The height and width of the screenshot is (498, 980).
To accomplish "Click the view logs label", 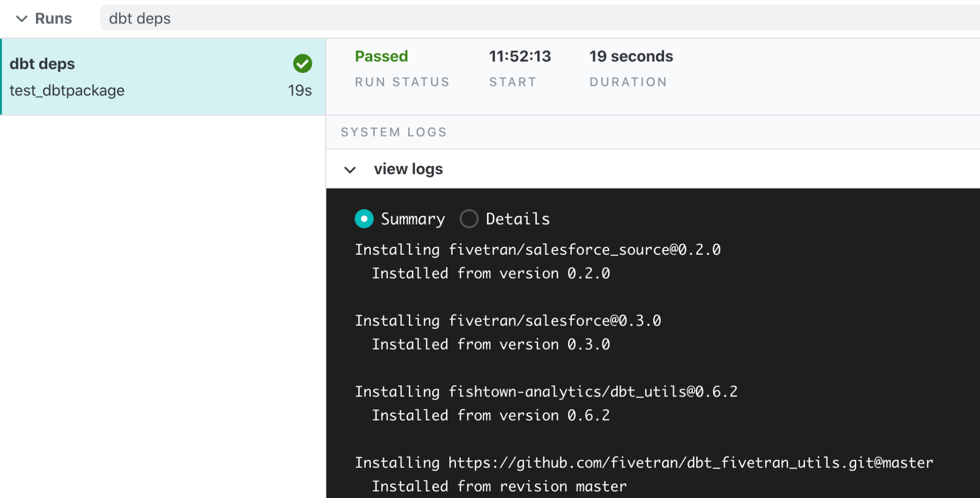I will tap(409, 169).
